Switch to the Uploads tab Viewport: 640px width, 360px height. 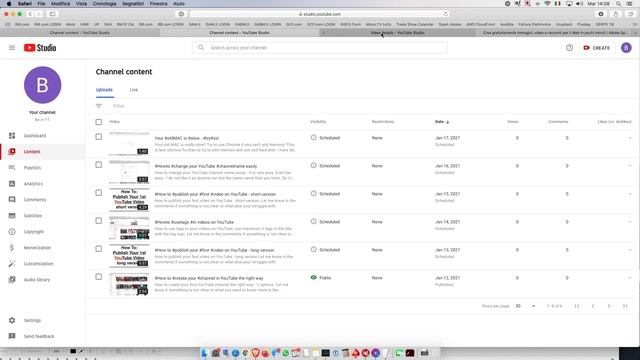pos(104,90)
